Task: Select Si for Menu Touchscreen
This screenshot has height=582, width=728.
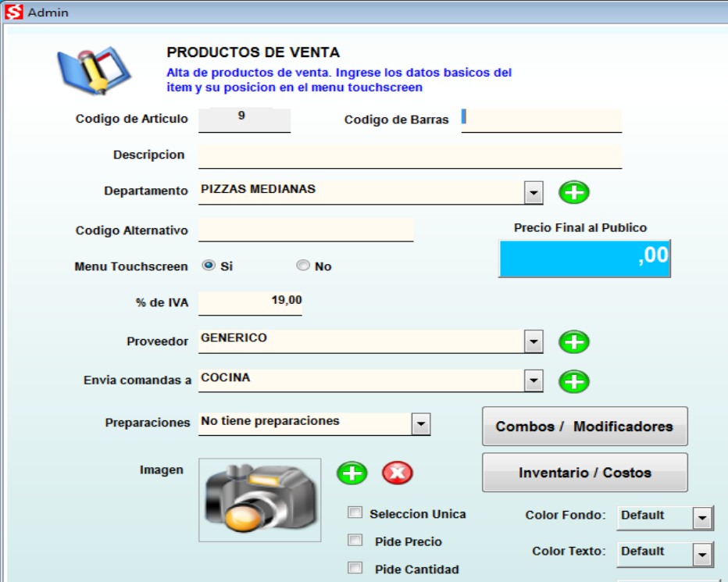Action: coord(209,266)
